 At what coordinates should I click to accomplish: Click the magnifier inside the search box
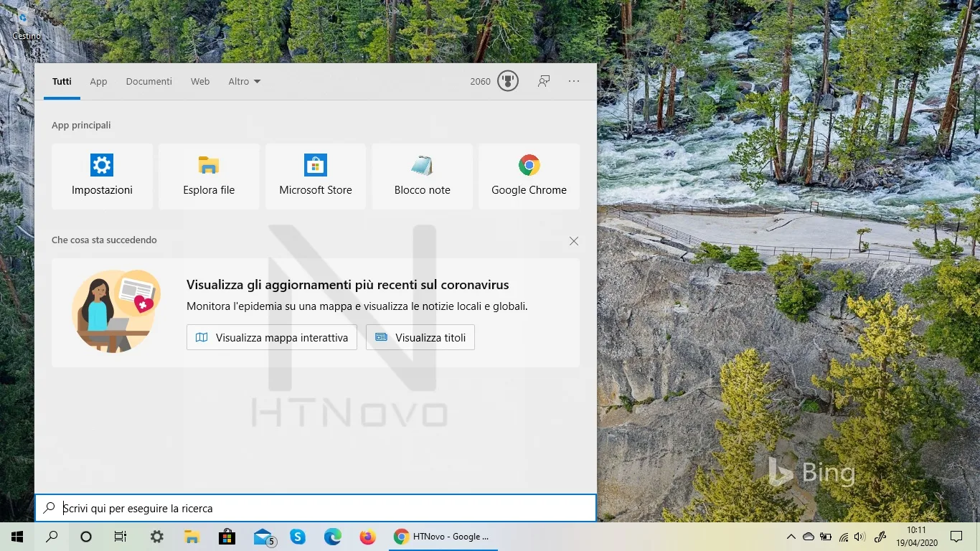(x=50, y=508)
